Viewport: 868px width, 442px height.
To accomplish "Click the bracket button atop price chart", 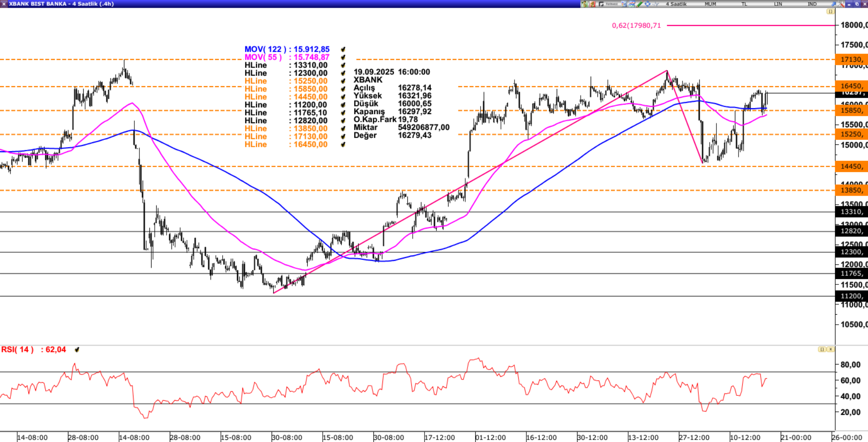I will (x=830, y=11).
